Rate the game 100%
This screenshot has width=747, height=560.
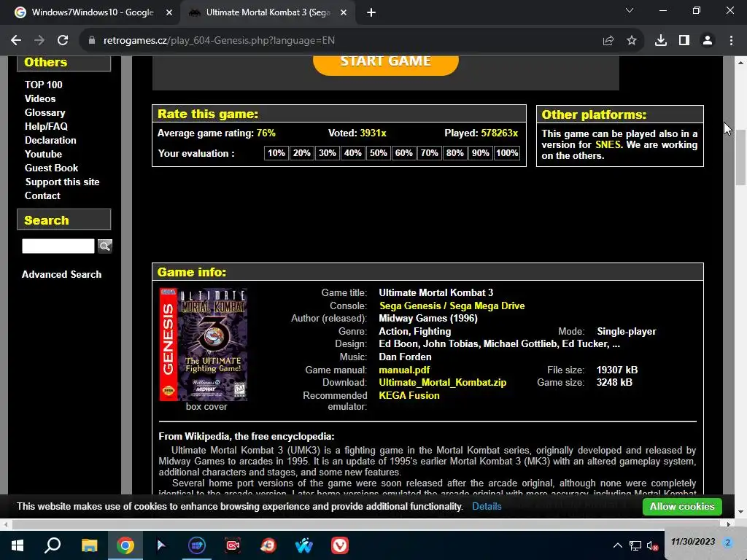pos(507,153)
